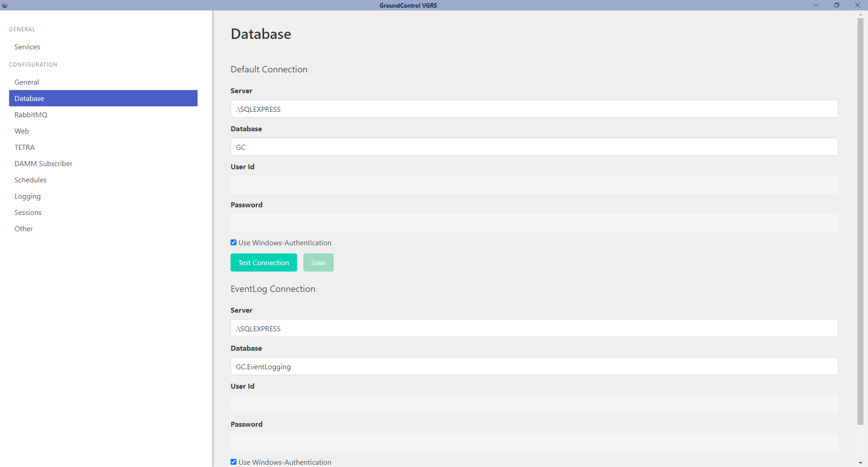Open the Sessions page
The width and height of the screenshot is (868, 467).
pyautogui.click(x=28, y=213)
